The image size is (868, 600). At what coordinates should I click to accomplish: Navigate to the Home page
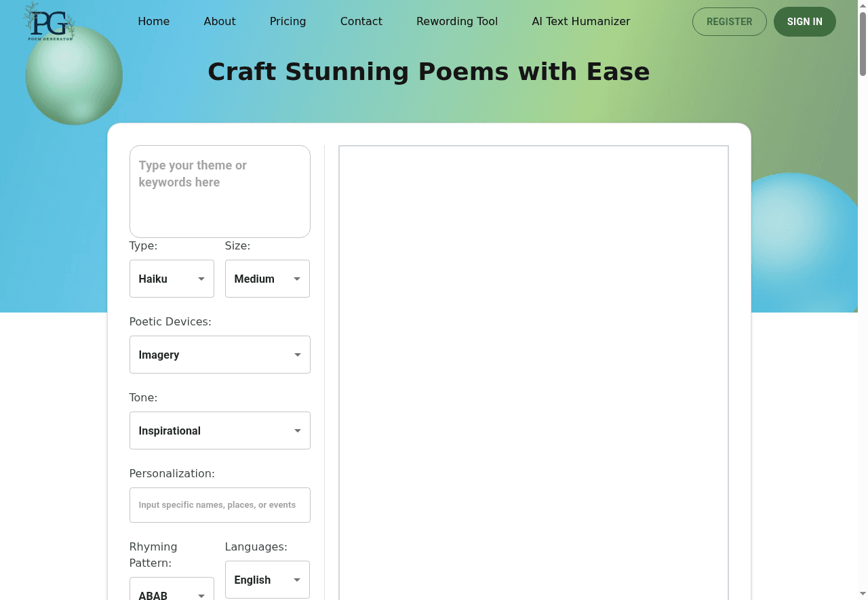click(x=154, y=21)
